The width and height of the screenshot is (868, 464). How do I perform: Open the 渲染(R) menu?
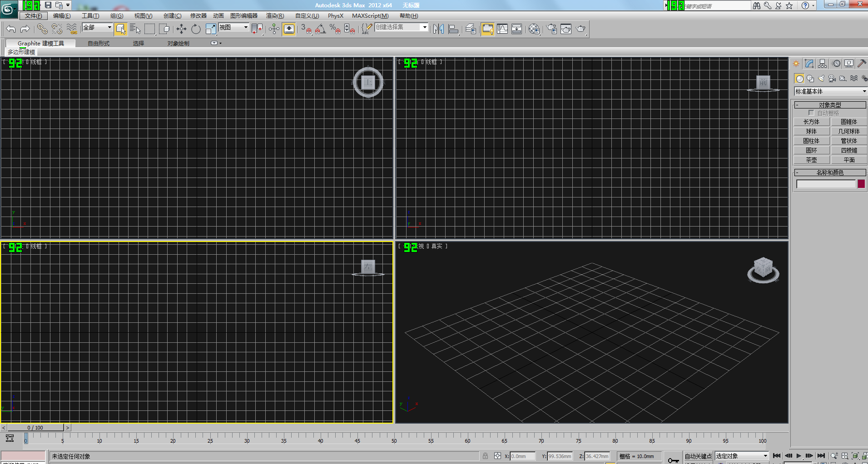coord(275,15)
